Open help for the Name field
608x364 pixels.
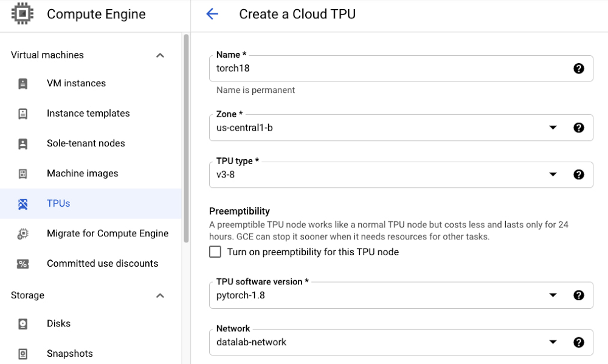point(578,69)
